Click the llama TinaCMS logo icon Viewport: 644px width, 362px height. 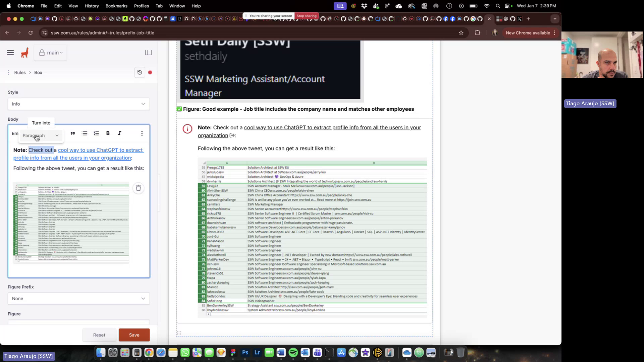coord(25,53)
